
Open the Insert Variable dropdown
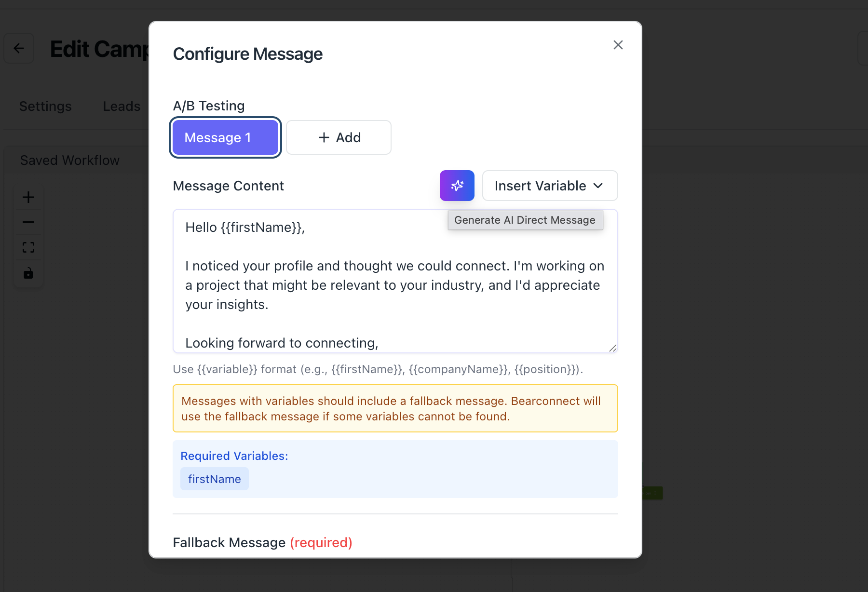[549, 186]
